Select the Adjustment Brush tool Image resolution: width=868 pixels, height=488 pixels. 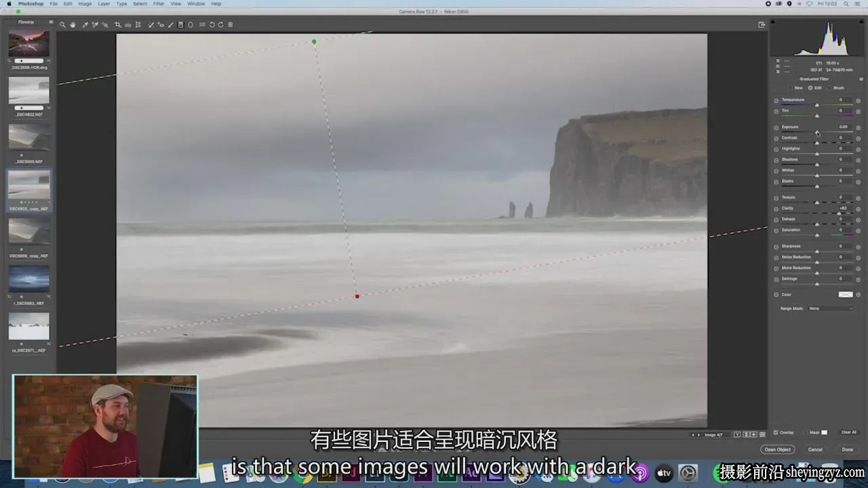(170, 25)
